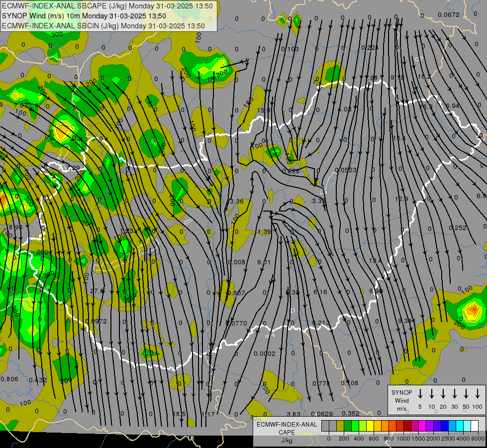This screenshot has height=448, width=487.
Task: Click the map value 6.16
Action: click(320, 292)
